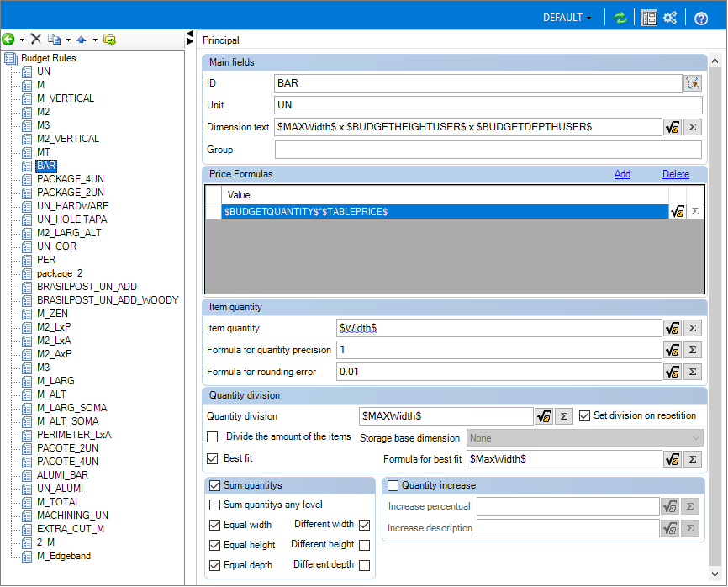
Task: Open the settings gears icon
Action: point(670,18)
